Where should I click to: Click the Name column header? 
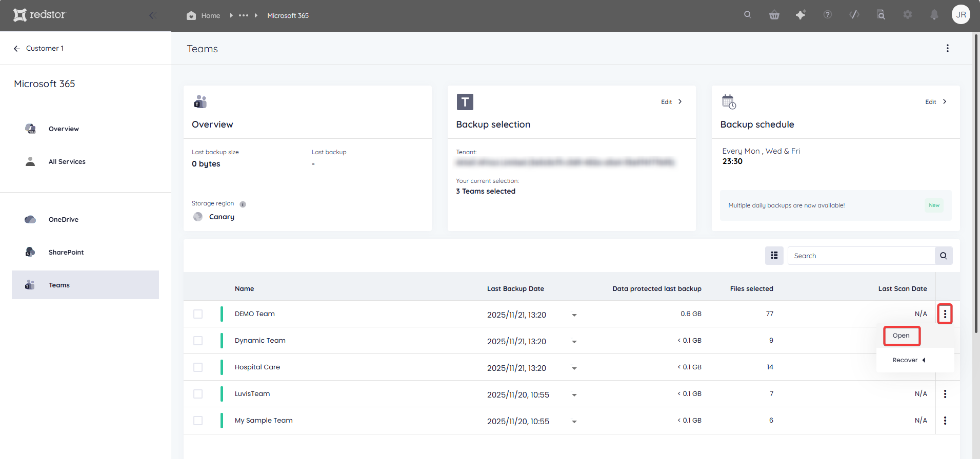tap(244, 288)
